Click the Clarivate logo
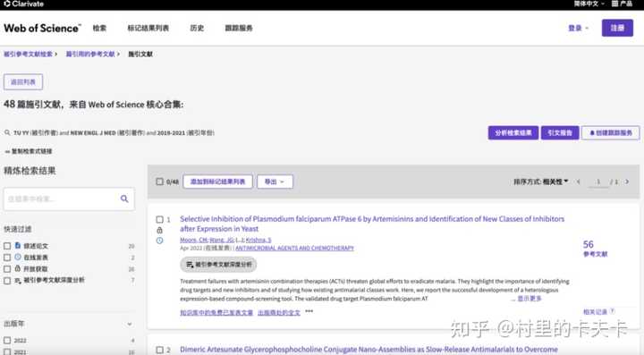Image resolution: width=644 pixels, height=355 pixels. 23,4
